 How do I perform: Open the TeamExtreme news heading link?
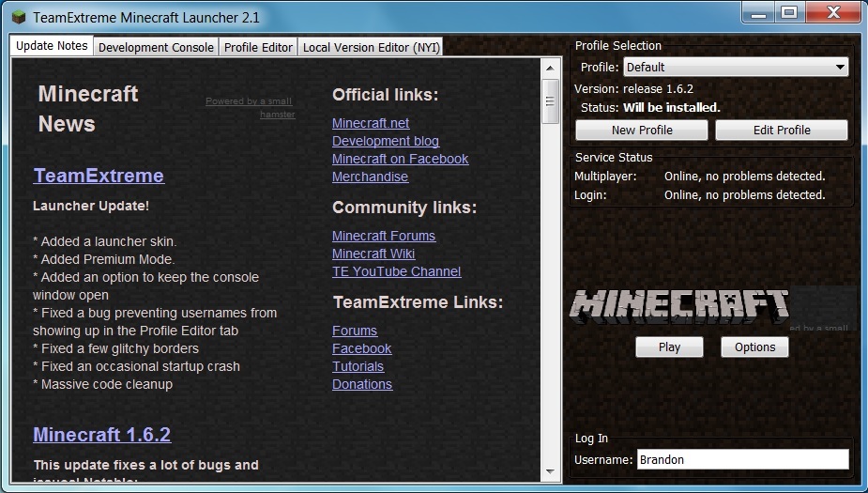tap(99, 176)
